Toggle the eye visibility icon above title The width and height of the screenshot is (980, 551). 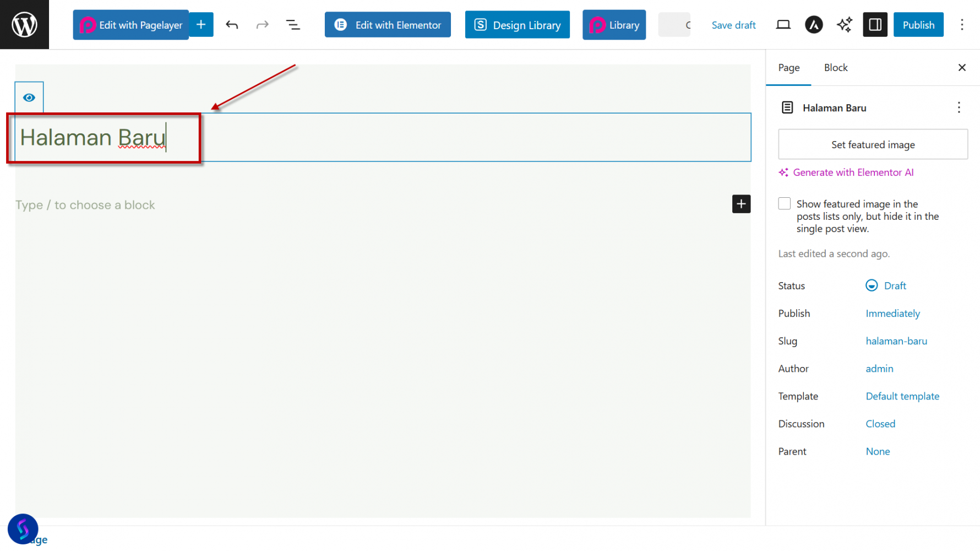coord(29,98)
